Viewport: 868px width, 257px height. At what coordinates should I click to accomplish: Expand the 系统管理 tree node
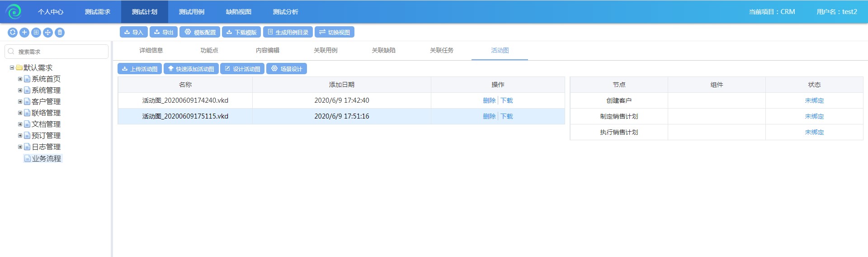tap(20, 90)
